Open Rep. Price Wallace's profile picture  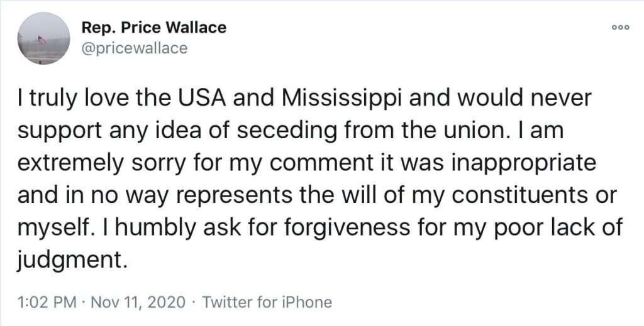(44, 38)
